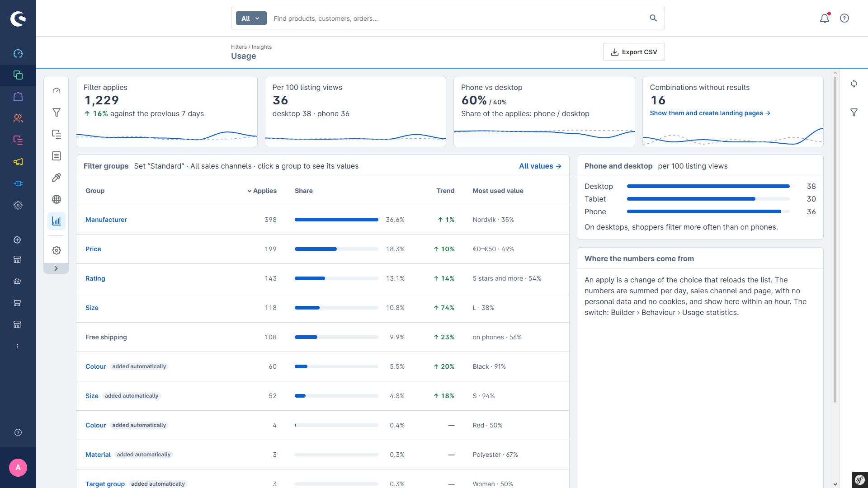Viewport: 868px width, 488px height.
Task: Click Show them and create landing pages
Action: (710, 113)
